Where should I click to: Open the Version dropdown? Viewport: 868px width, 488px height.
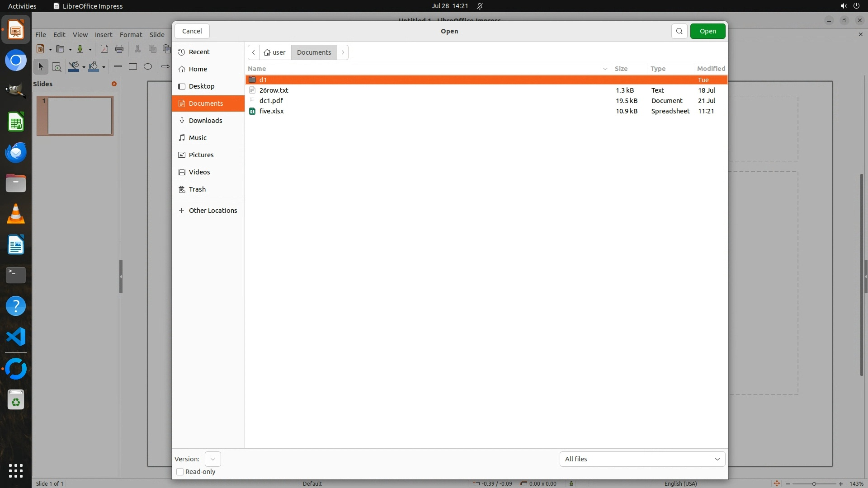tap(213, 459)
